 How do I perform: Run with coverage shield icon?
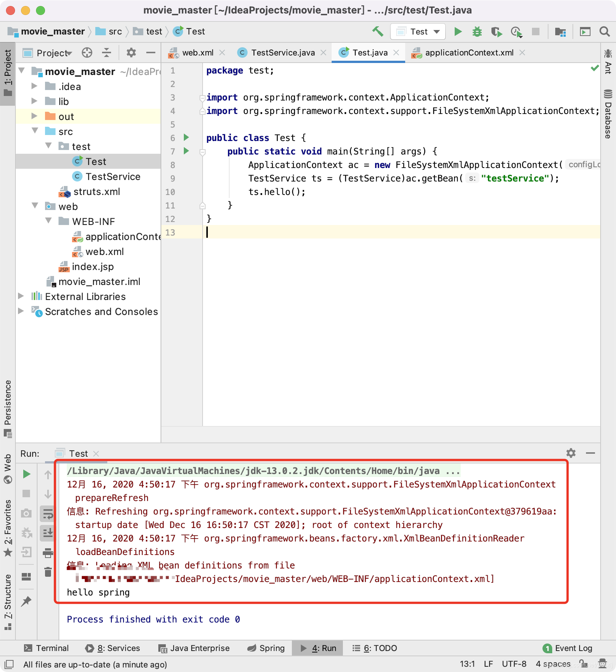(497, 32)
